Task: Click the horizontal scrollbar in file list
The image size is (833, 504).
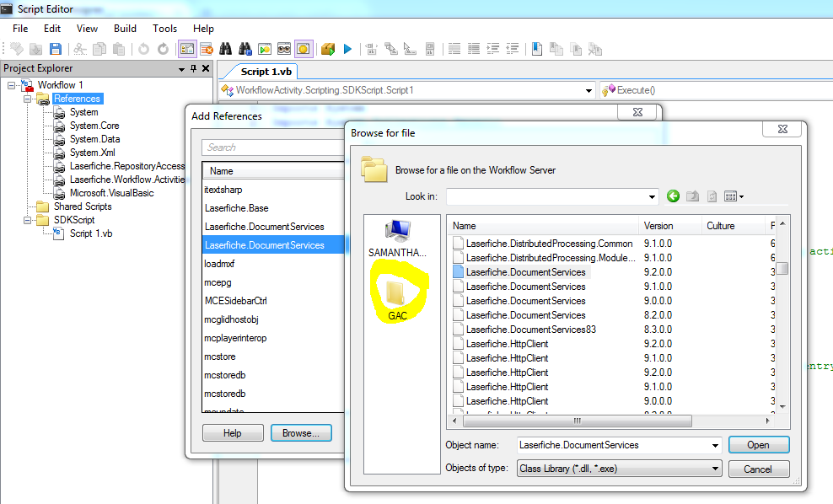Action: [578, 421]
